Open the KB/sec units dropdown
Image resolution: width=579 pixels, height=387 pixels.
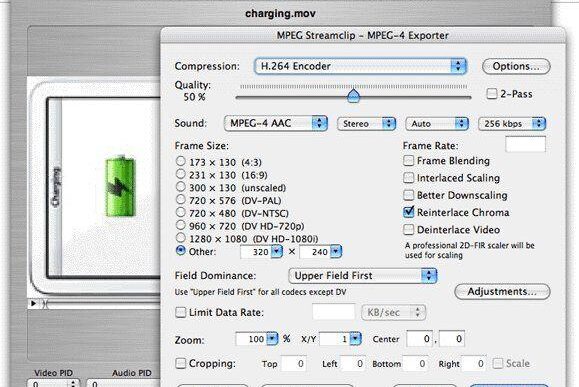[393, 312]
